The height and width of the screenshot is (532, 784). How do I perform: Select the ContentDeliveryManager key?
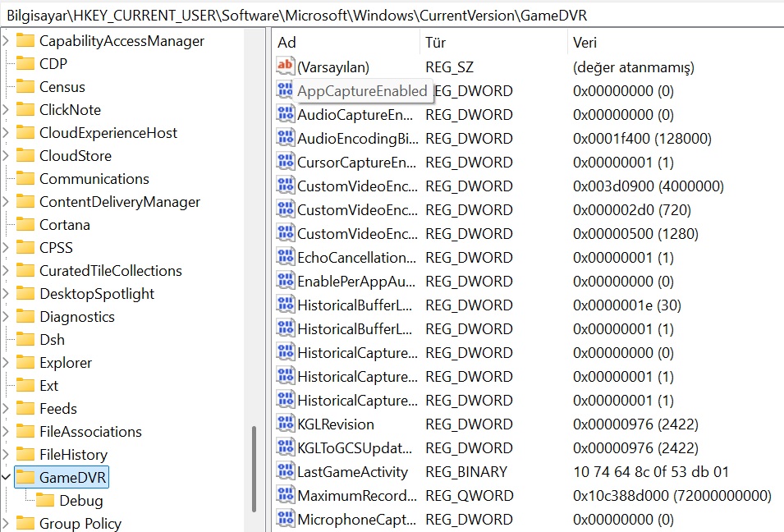coord(119,201)
